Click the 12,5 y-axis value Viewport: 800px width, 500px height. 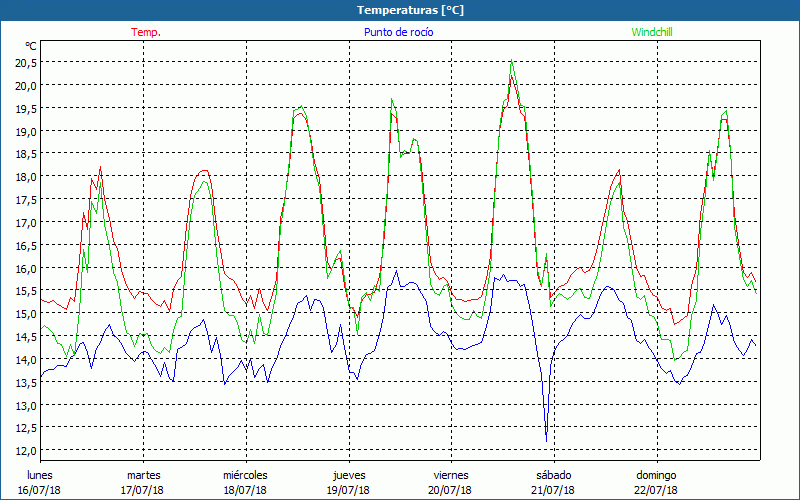point(26,428)
